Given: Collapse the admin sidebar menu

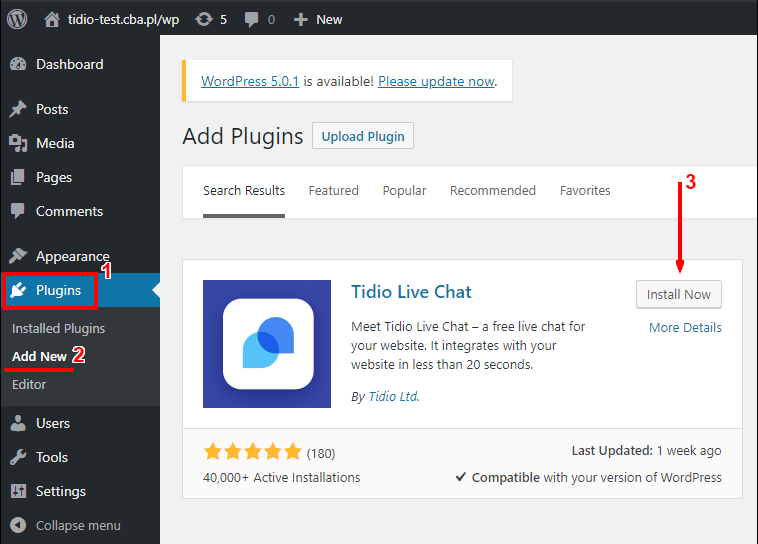Looking at the screenshot, I should 78,526.
